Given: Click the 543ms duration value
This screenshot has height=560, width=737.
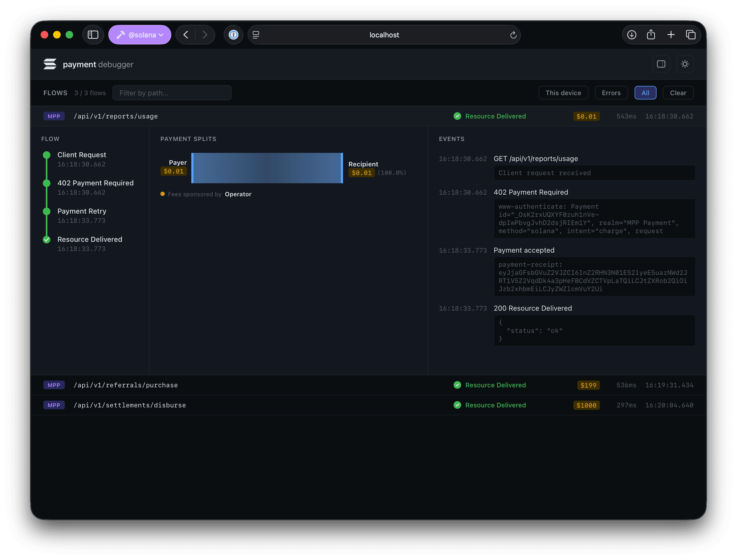Looking at the screenshot, I should (626, 116).
